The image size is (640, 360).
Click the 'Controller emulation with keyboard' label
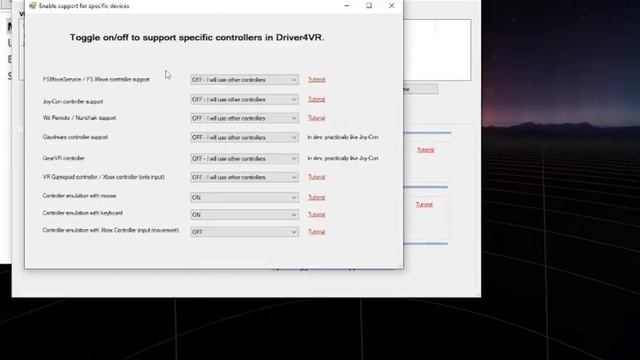point(82,213)
